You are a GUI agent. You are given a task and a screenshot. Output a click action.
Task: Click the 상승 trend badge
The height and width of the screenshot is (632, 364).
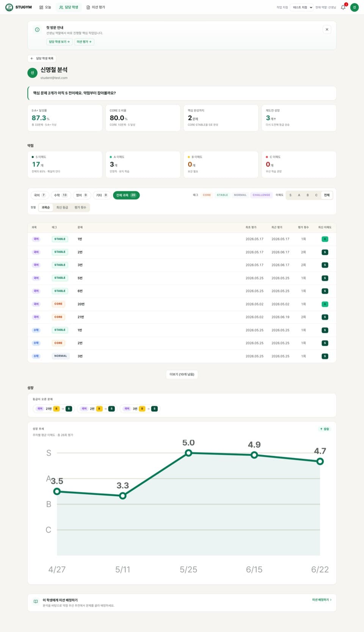coord(325,429)
